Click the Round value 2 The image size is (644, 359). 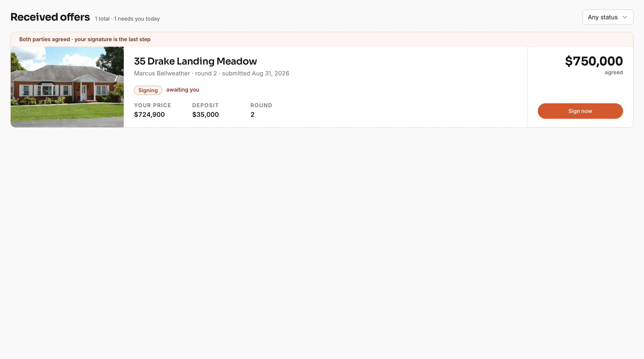(x=252, y=114)
